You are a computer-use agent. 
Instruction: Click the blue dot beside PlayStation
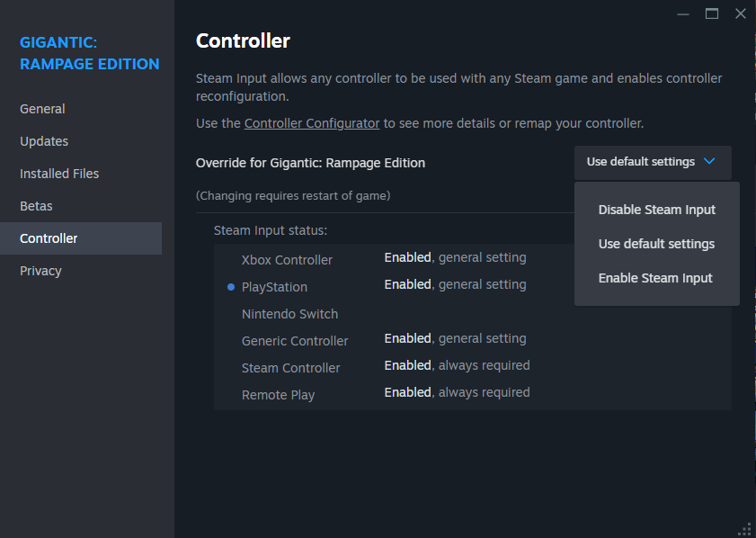point(231,287)
